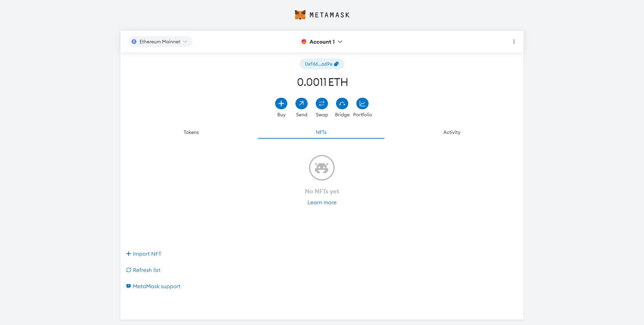The width and height of the screenshot is (644, 325).
Task: Click the MetaMask fox logo
Action: pyautogui.click(x=300, y=15)
